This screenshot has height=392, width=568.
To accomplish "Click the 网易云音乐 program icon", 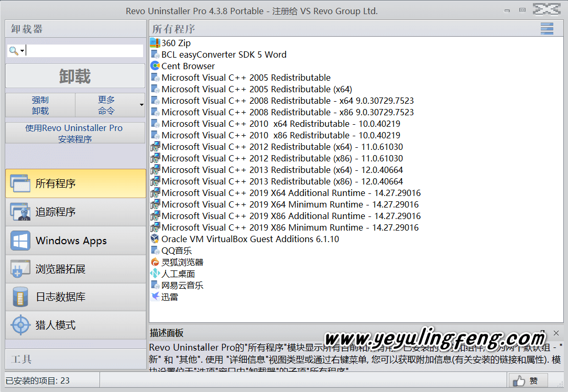I will coord(155,285).
